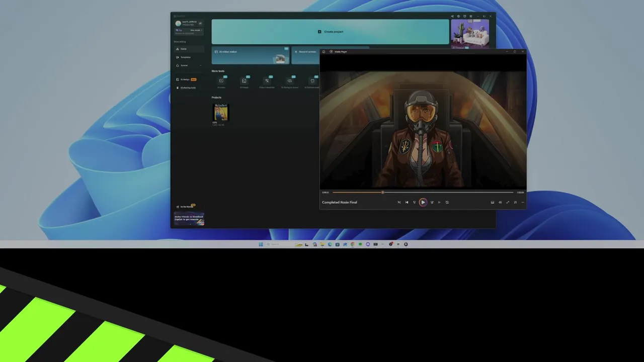Skip forward button in Media Player
This screenshot has height=362, width=644.
click(x=432, y=202)
